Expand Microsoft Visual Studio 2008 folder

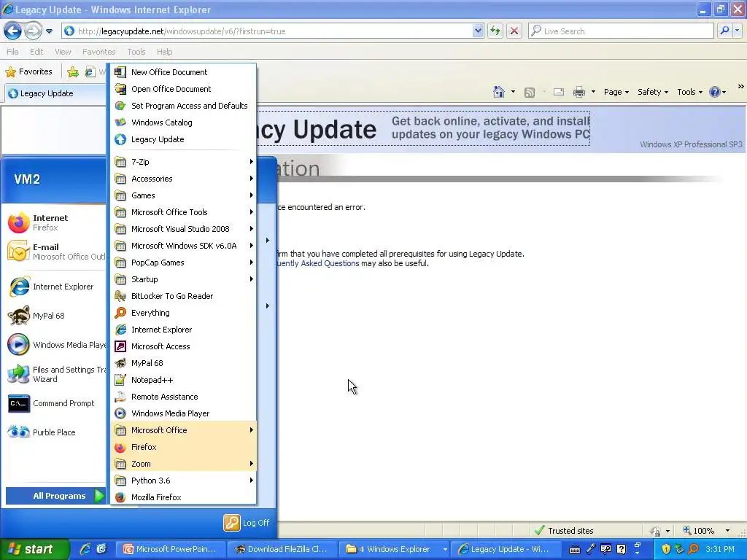[183, 229]
